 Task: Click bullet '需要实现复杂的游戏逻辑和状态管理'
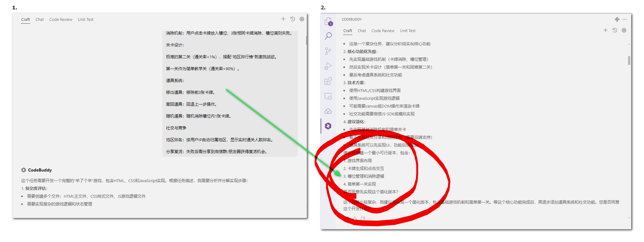click(x=60, y=204)
